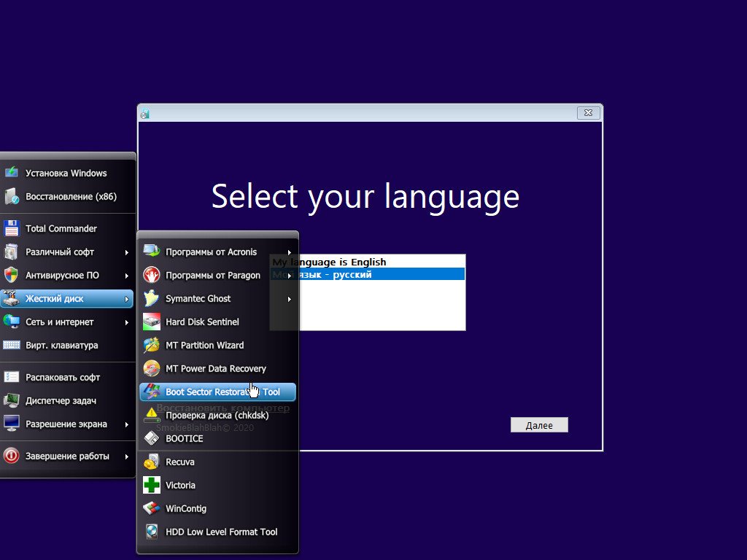Open Вирт. клавиатура menu entry
The width and height of the screenshot is (747, 560).
click(x=66, y=345)
